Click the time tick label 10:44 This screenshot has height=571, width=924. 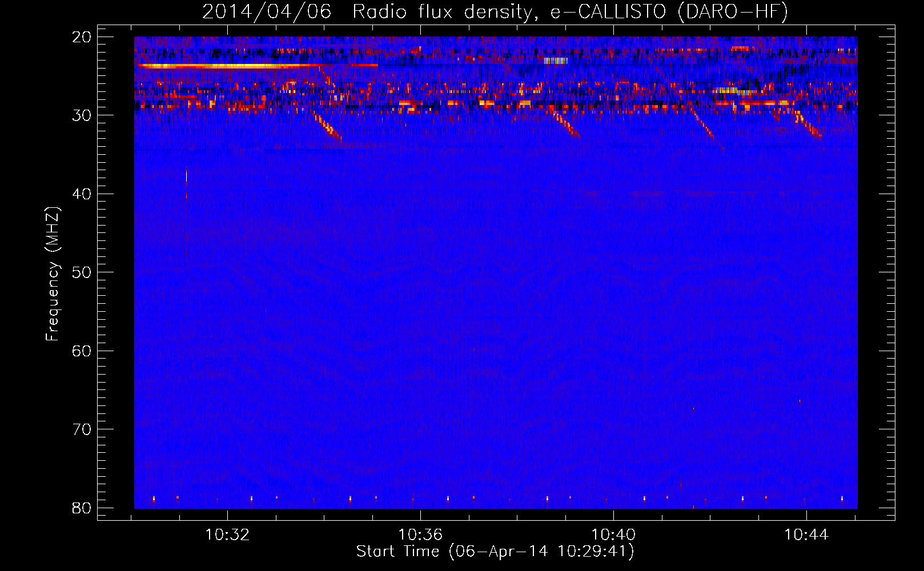(806, 535)
